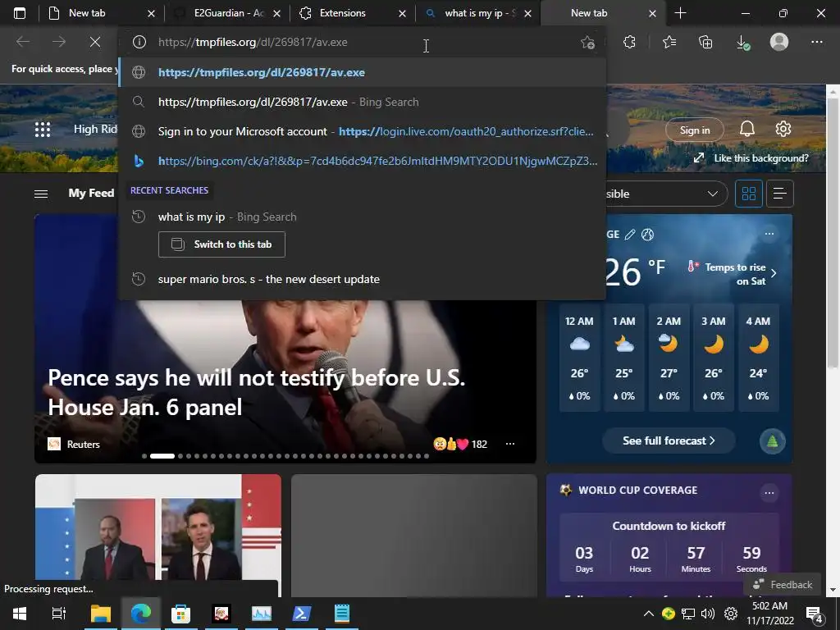This screenshot has width=840, height=630.
Task: Open World Cup card more options
Action: (x=769, y=493)
